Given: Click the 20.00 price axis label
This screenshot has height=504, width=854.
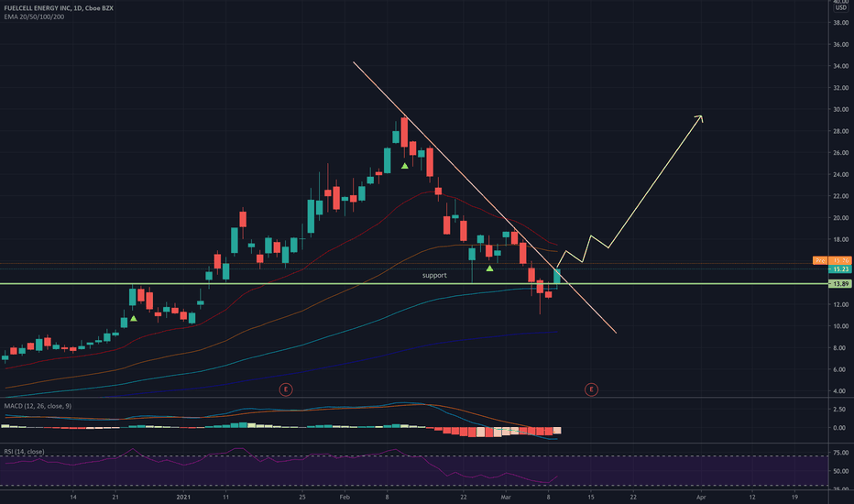Looking at the screenshot, I should (x=840, y=218).
